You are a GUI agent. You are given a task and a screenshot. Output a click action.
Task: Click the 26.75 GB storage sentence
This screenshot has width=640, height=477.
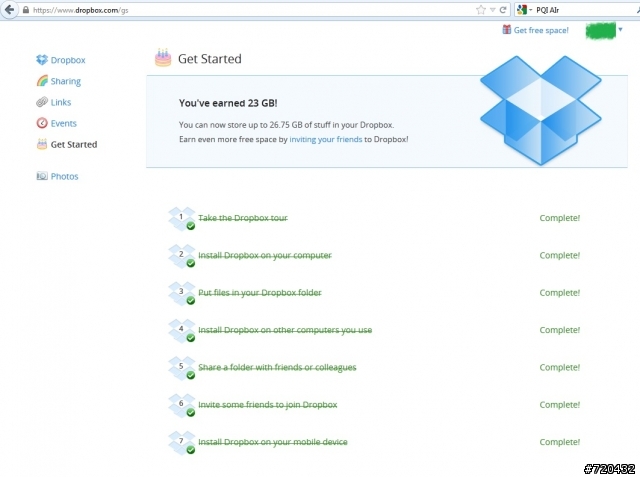(287, 125)
